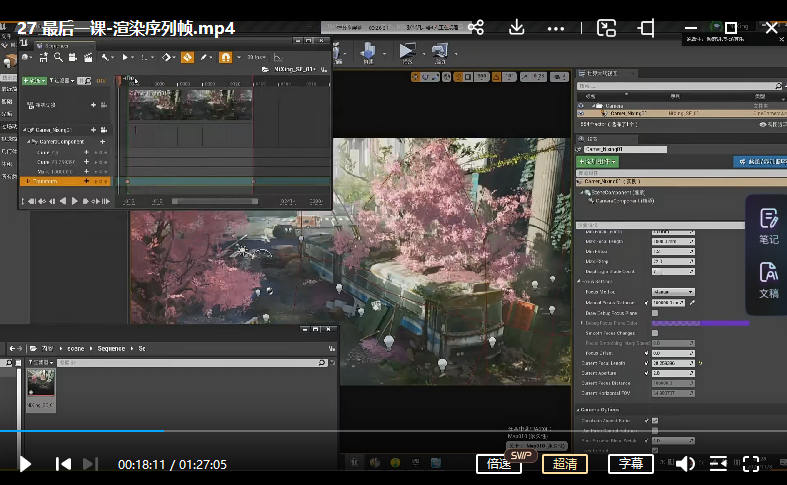Open the 倍速 playback speed menu
The height and width of the screenshot is (485, 787).
tap(499, 464)
